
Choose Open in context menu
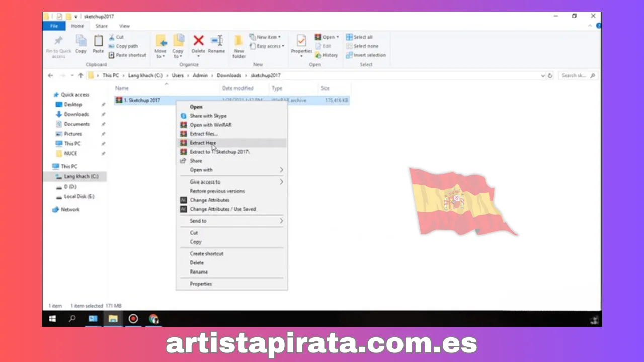point(231,107)
